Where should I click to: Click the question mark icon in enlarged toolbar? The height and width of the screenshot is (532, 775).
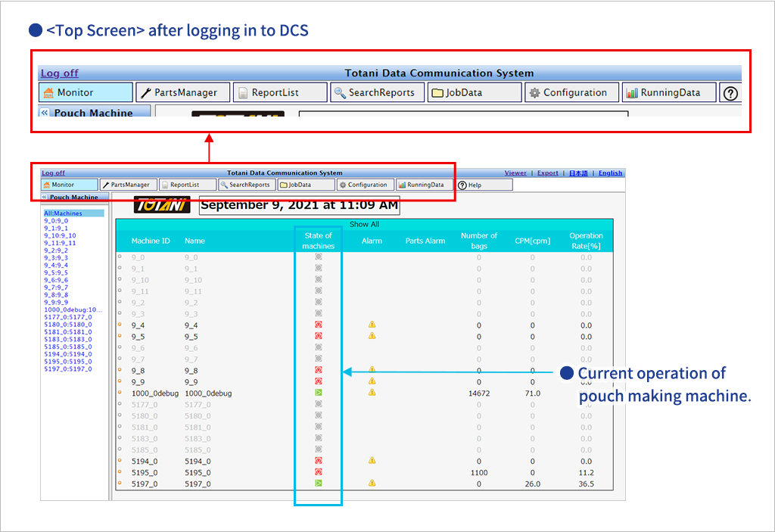pyautogui.click(x=730, y=93)
